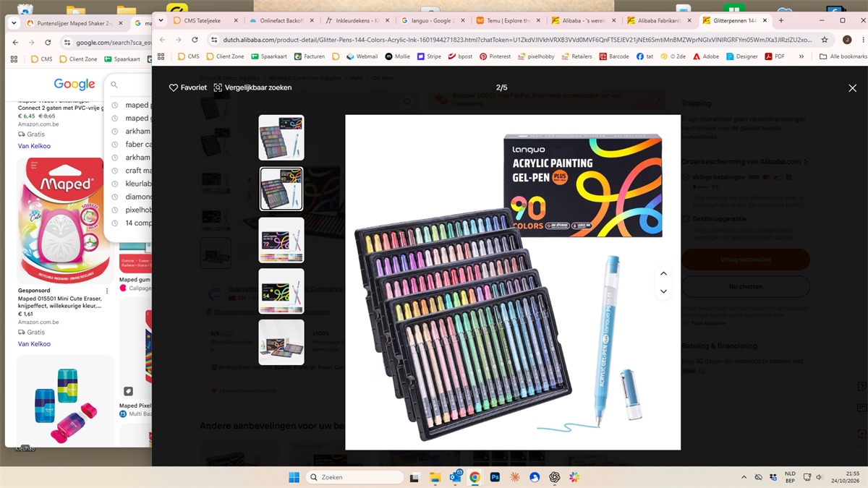Open the Stripe bookmark
This screenshot has width=868, height=488.
click(x=429, y=56)
